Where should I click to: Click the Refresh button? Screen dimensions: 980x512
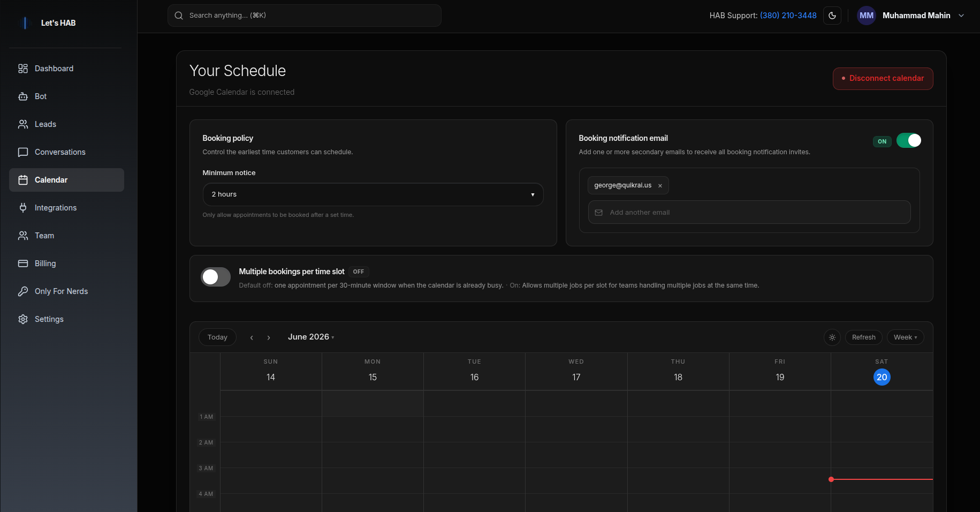(x=864, y=337)
